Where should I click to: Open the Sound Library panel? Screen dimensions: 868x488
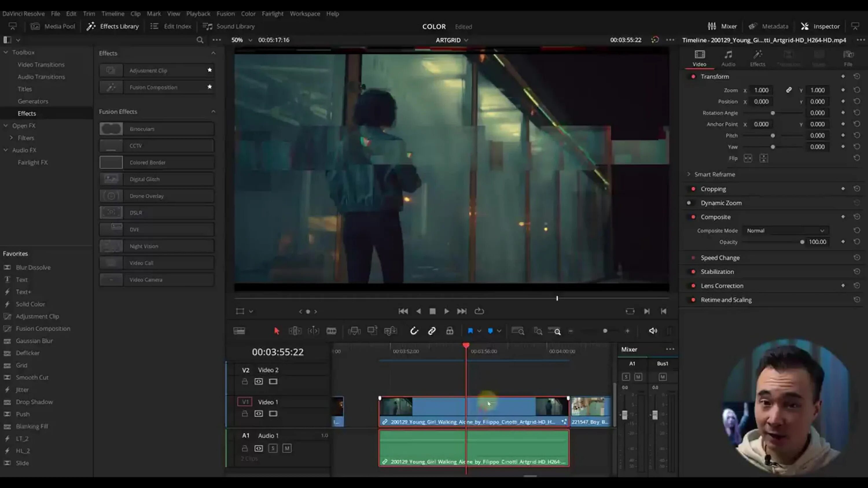229,26
